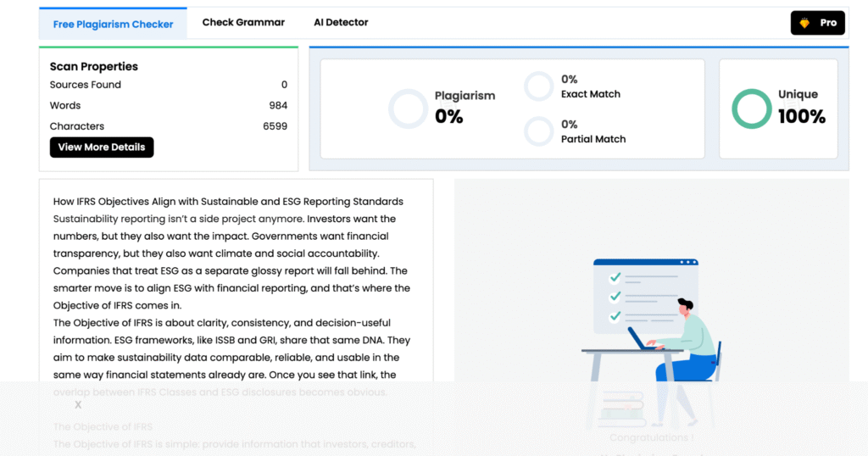Image resolution: width=868 pixels, height=456 pixels.
Task: Click the diamond icon on Pro button
Action: tap(804, 23)
